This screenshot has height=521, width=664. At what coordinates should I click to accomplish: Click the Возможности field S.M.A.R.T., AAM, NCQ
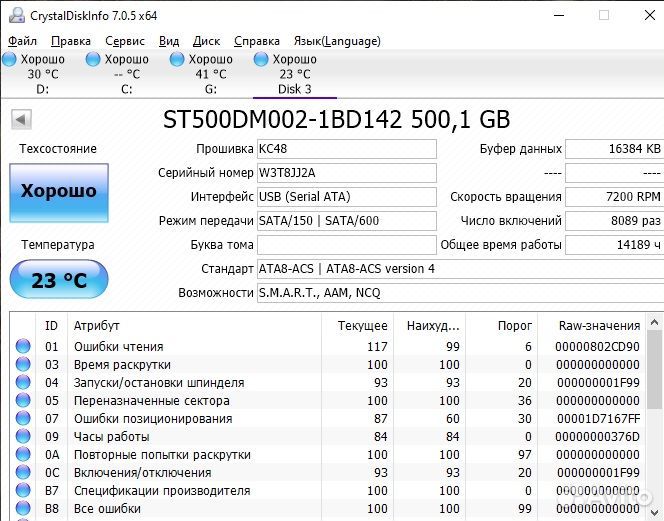click(460, 293)
